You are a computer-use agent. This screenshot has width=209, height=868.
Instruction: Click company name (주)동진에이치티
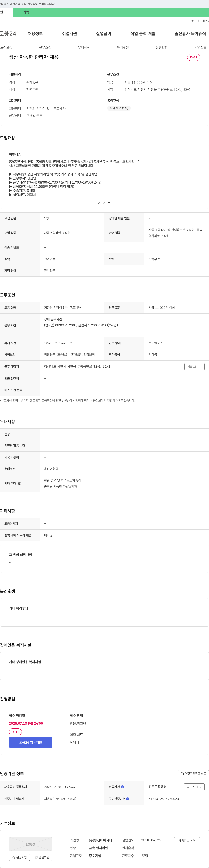[100, 840]
